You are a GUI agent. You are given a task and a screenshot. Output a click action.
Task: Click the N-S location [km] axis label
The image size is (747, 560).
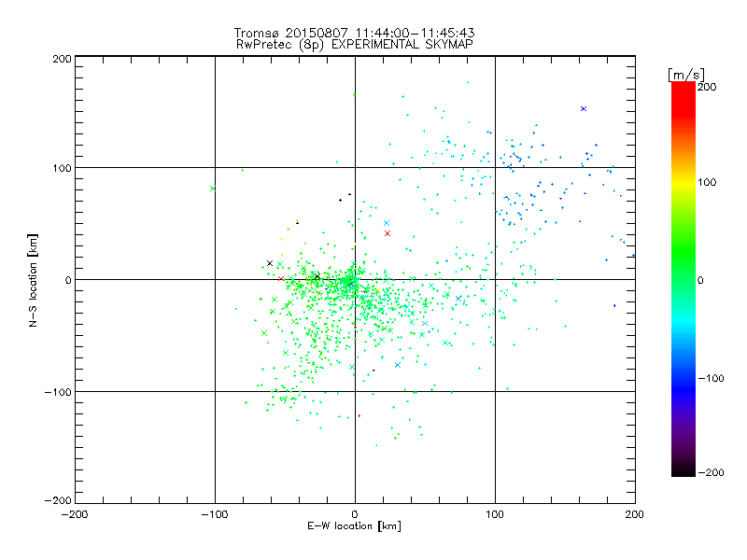click(34, 280)
